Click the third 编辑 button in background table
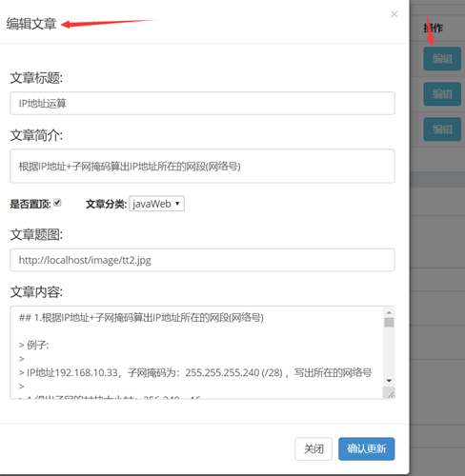The image size is (465, 476). 442,129
